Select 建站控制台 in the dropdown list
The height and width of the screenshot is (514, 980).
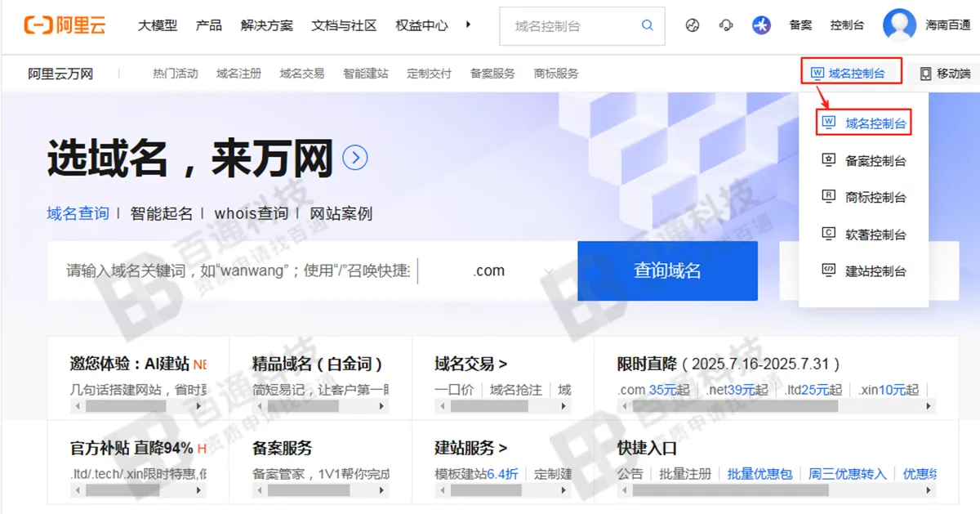[x=864, y=271]
